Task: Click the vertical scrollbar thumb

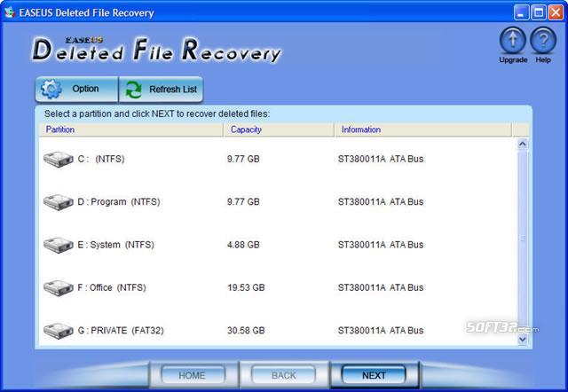Action: click(x=523, y=239)
